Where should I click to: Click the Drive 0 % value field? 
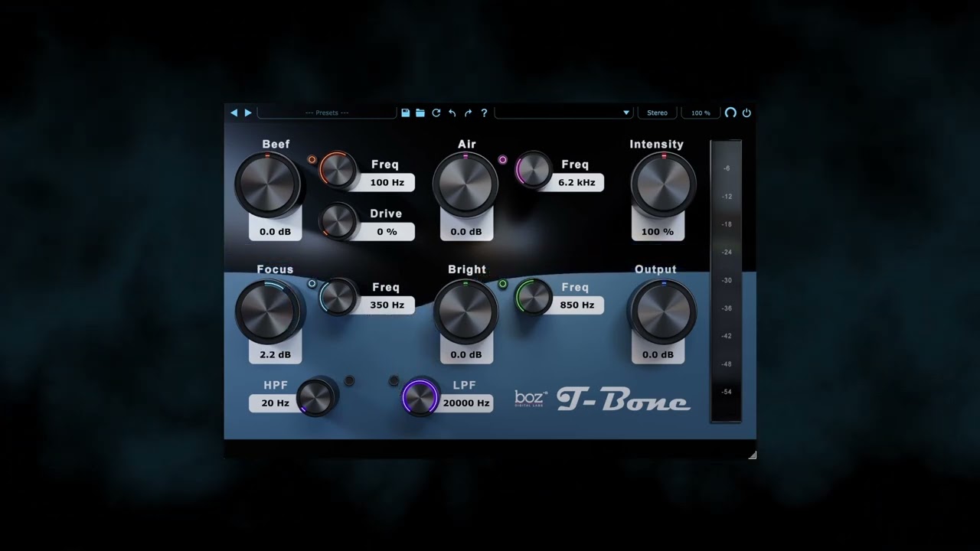[387, 231]
